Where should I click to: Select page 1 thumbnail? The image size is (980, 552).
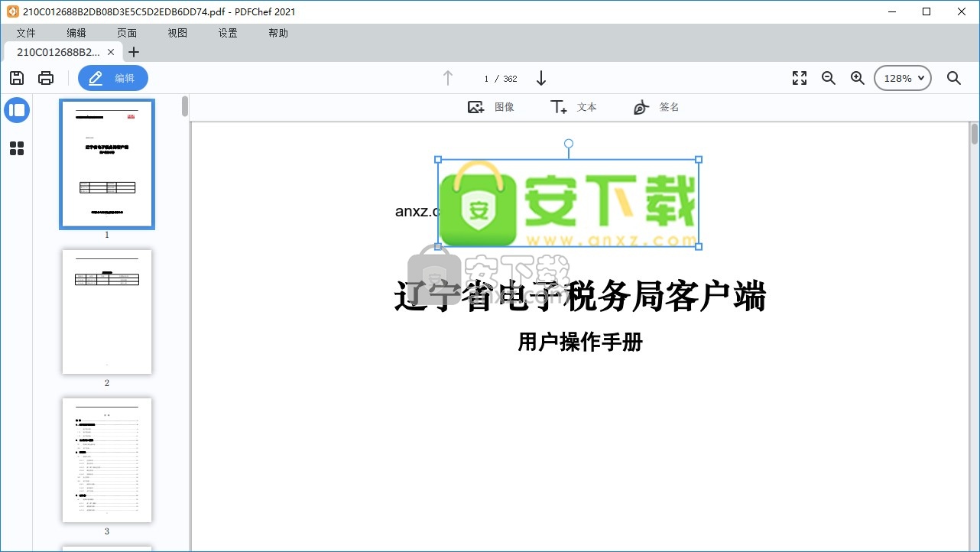pos(107,164)
